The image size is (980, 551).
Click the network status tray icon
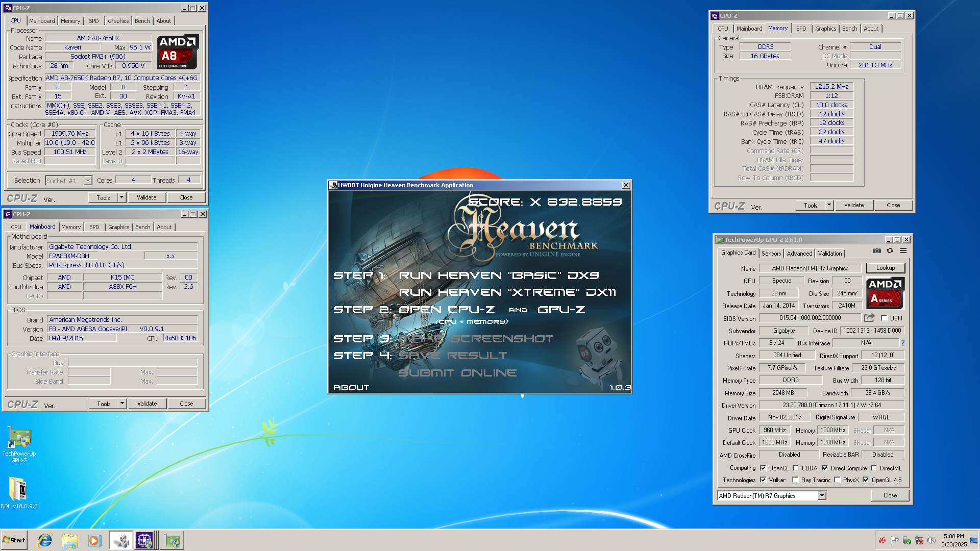(x=919, y=540)
